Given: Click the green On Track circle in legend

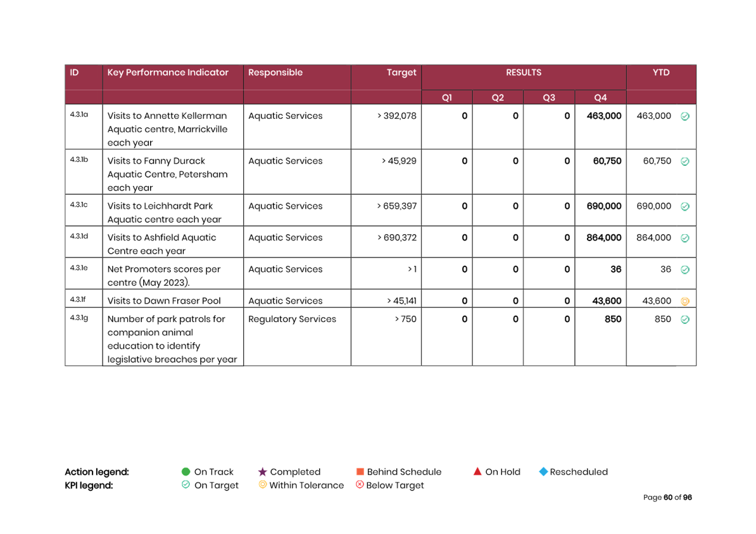Looking at the screenshot, I should click(186, 472).
